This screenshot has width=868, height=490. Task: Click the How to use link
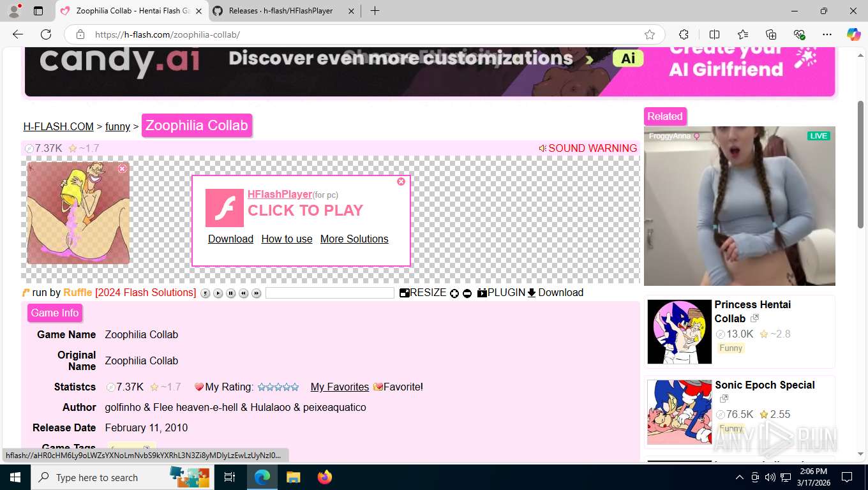287,239
